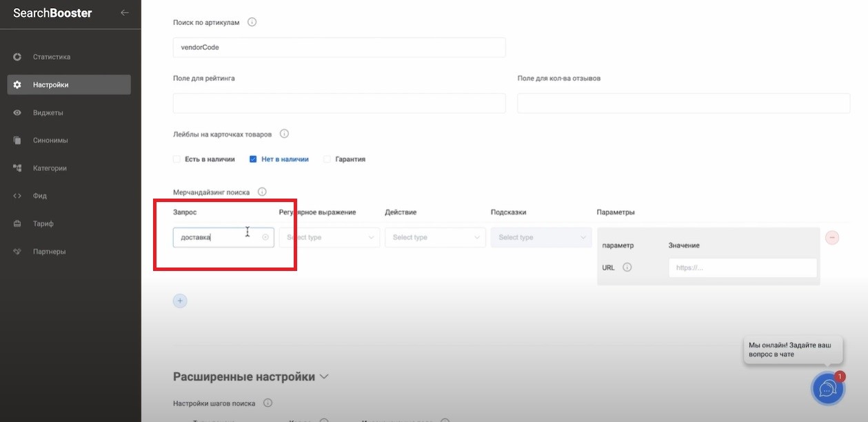Open the Виджеты sidebar section
Image resolution: width=868 pixels, height=422 pixels.
click(x=48, y=112)
